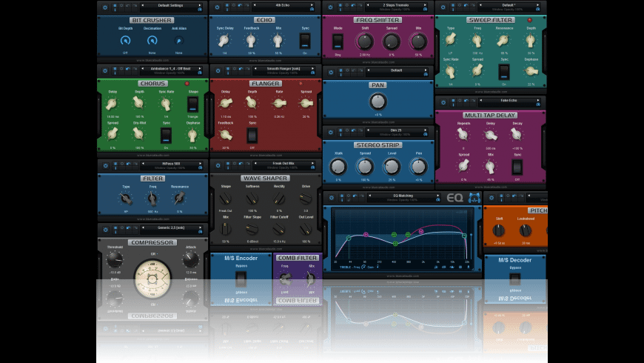Toggle the Compressor plugin power icon
Viewport: 644px width, 363px height.
pyautogui.click(x=106, y=230)
